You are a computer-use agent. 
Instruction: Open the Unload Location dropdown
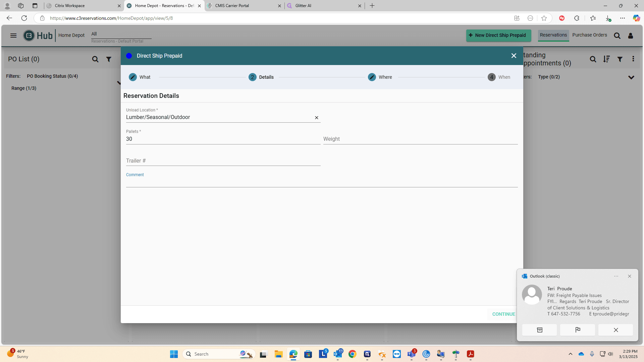click(x=219, y=117)
